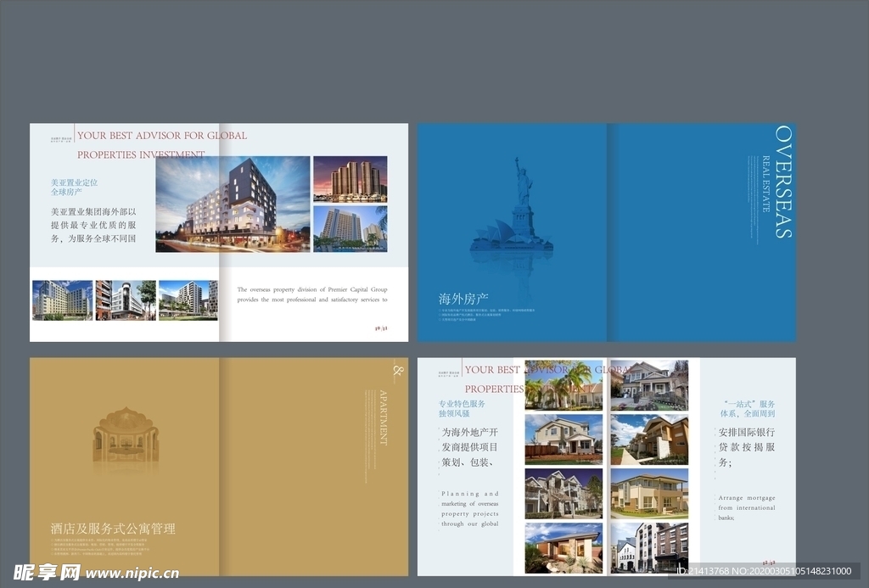Image resolution: width=869 pixels, height=588 pixels.
Task: Click the golden domed pavilion graphic
Action: 126,435
